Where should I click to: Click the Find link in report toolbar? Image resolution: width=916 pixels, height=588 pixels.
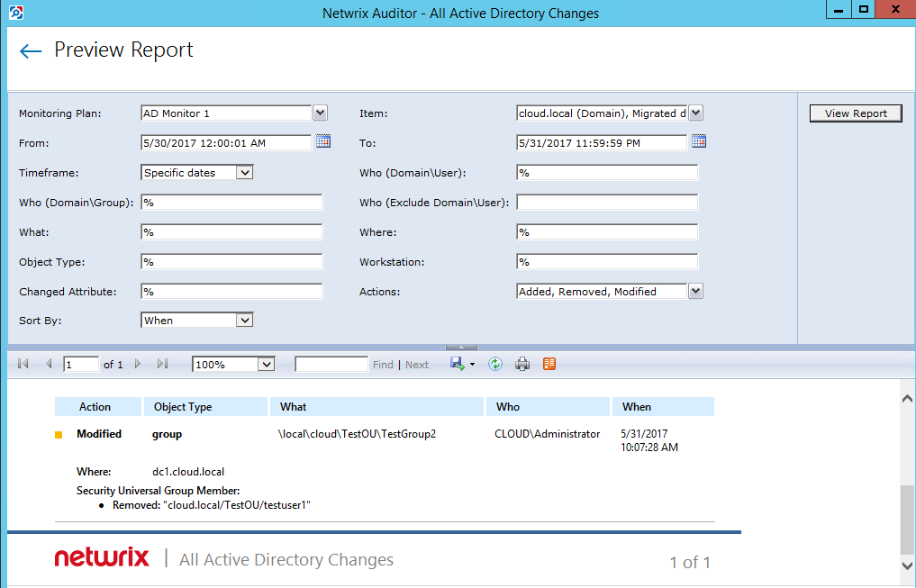pos(383,365)
